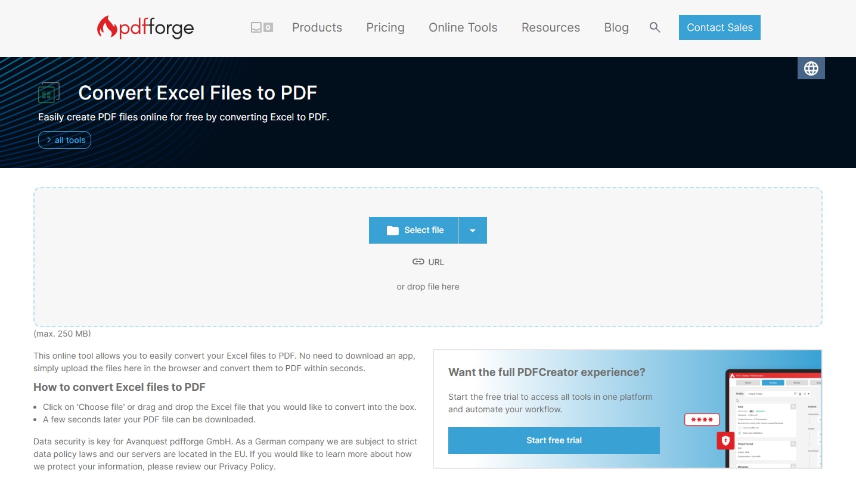This screenshot has height=504, width=856.
Task: Open the Products menu
Action: [317, 27]
